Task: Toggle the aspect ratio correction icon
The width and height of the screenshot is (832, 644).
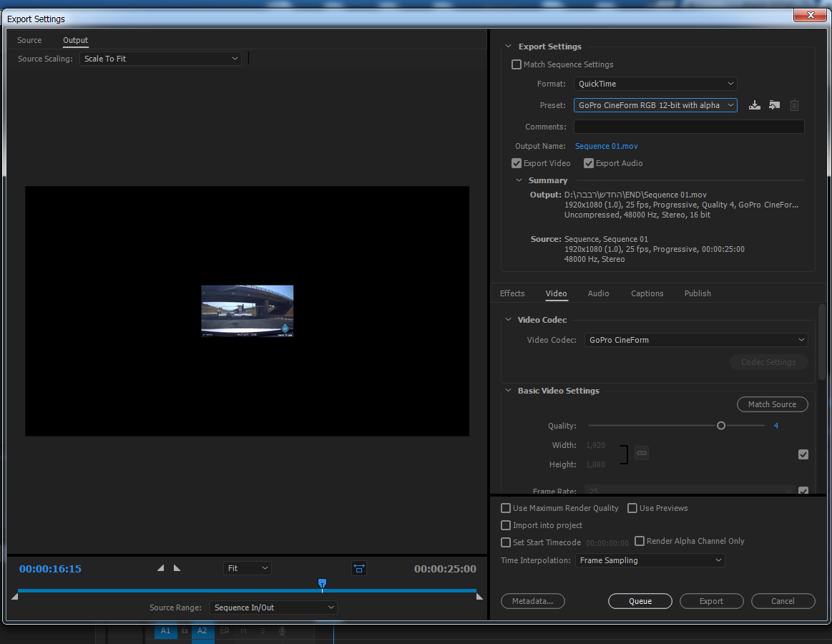Action: 358,568
